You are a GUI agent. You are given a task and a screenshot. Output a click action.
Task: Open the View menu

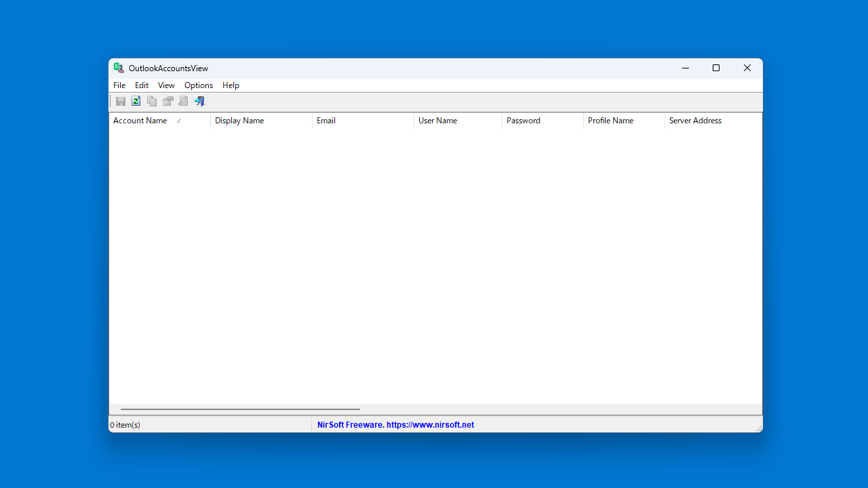coord(166,85)
